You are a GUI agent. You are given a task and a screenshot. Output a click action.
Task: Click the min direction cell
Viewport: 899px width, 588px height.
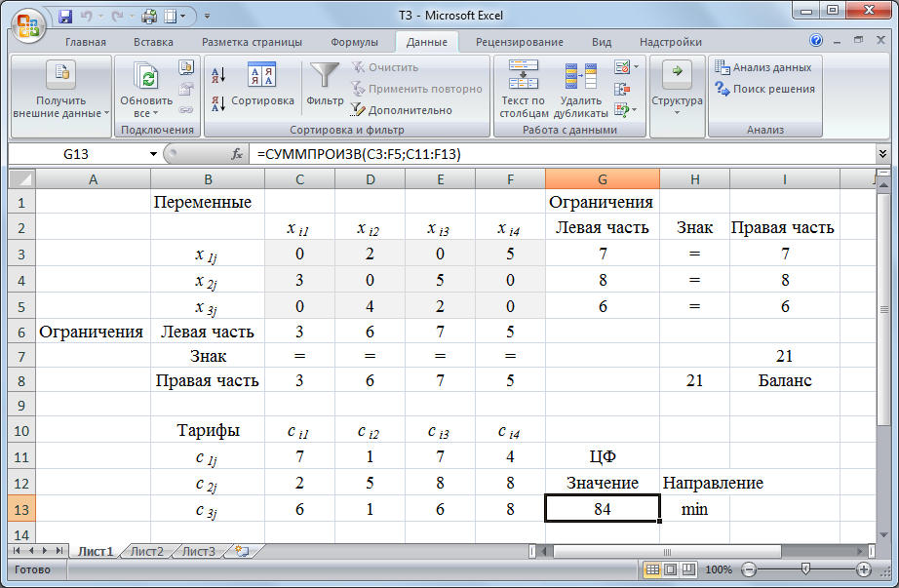pyautogui.click(x=694, y=509)
